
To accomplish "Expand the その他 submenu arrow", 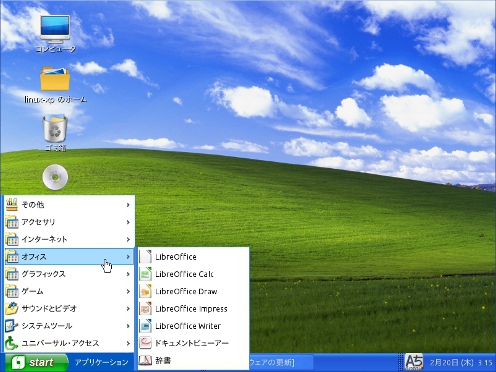I will 128,205.
